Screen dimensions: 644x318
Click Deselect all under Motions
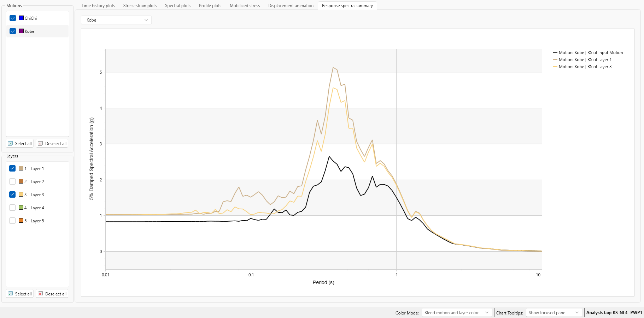pyautogui.click(x=52, y=144)
